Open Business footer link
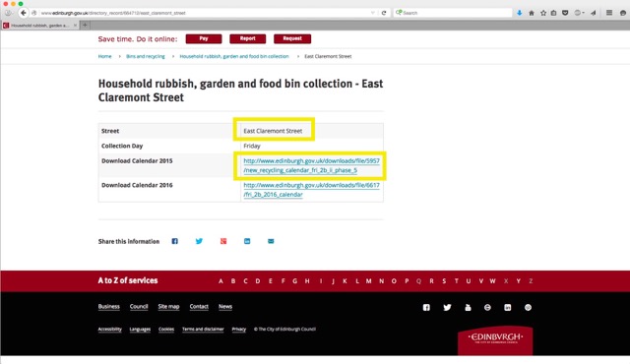Screen dimensions: 630x364 (x=109, y=307)
